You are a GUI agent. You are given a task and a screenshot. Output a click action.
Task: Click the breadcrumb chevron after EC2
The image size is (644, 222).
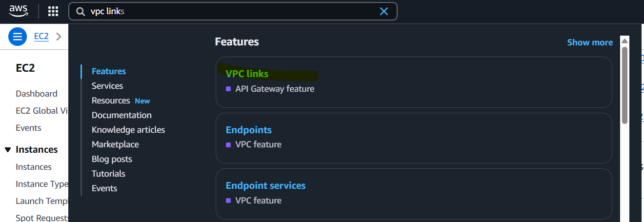coord(59,37)
